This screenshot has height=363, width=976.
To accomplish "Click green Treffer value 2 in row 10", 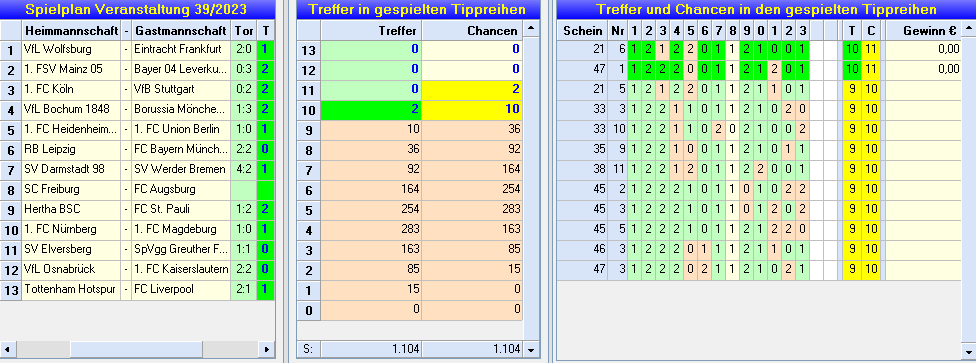I will 371,110.
